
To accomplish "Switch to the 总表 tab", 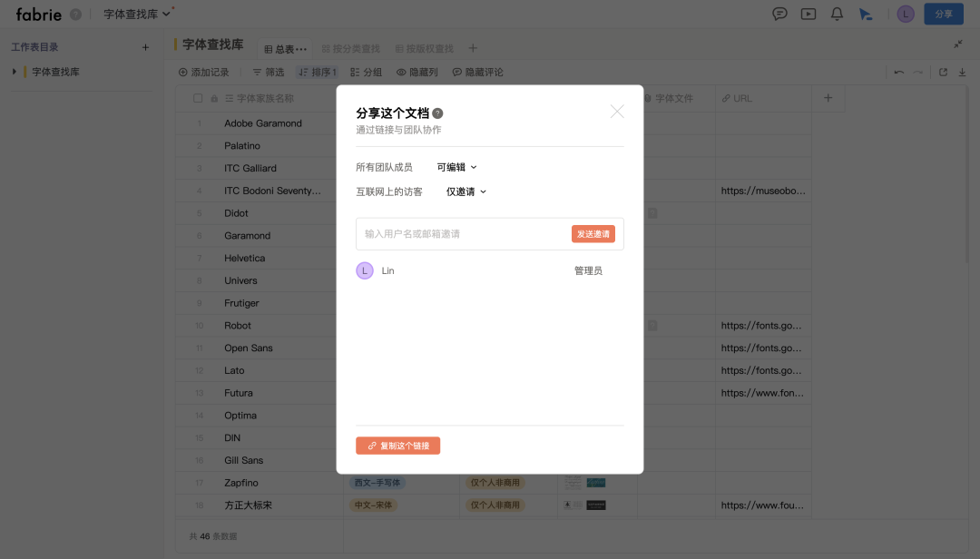I will pos(285,49).
